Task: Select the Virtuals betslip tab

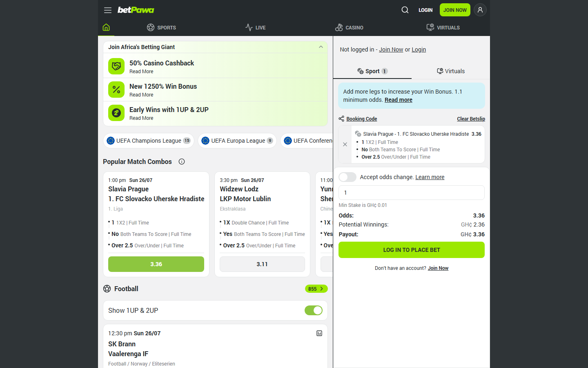Action: tap(451, 71)
